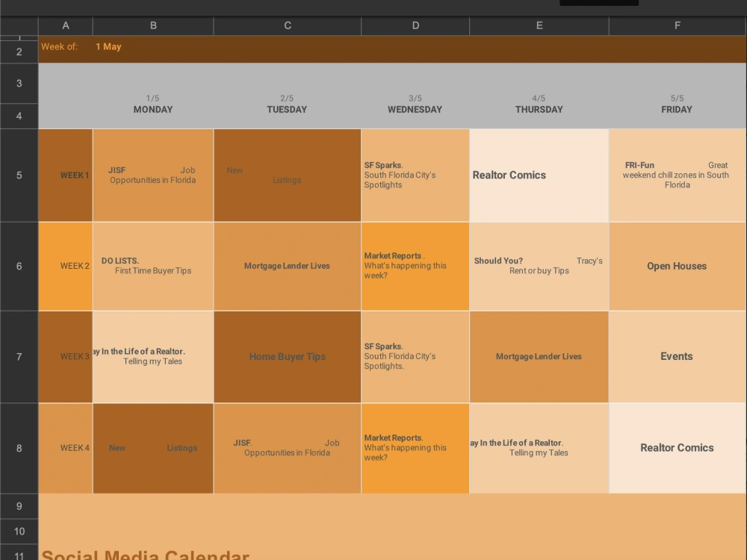Select the WEEK 4 label cell
Viewport: 747px width, 560px height.
point(66,448)
